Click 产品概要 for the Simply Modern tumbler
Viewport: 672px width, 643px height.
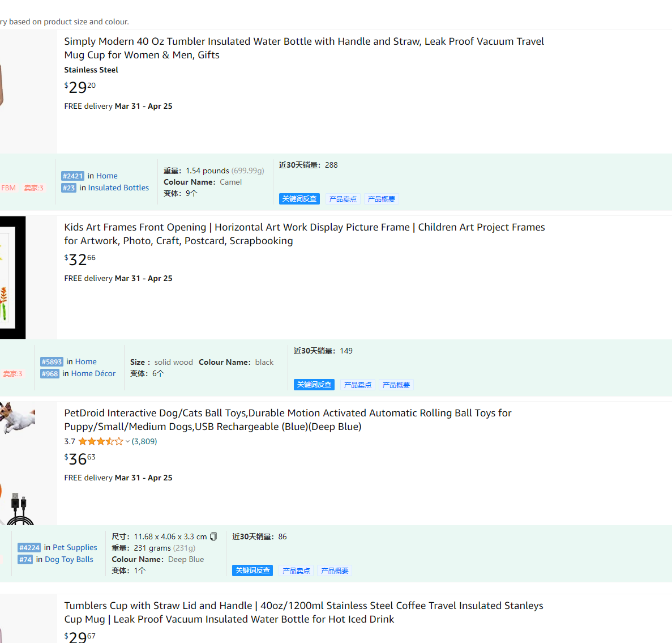pos(381,199)
